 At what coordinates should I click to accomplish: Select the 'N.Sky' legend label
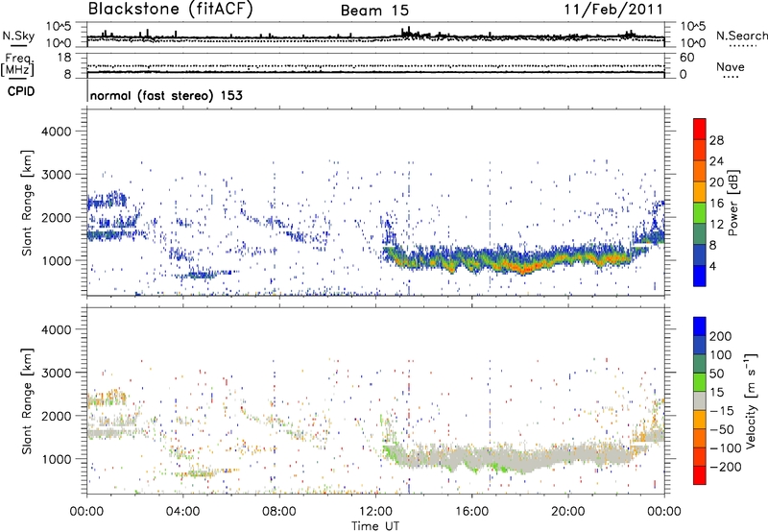18,36
